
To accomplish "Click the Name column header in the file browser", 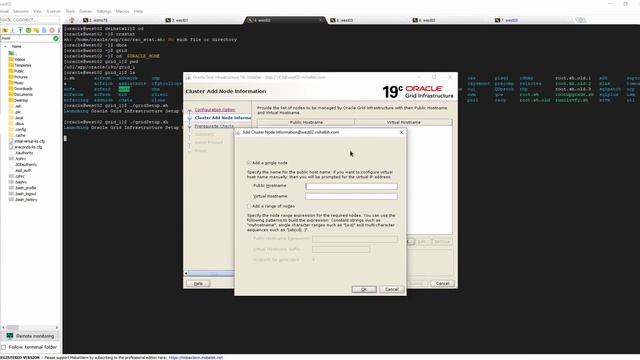I will pyautogui.click(x=16, y=47).
